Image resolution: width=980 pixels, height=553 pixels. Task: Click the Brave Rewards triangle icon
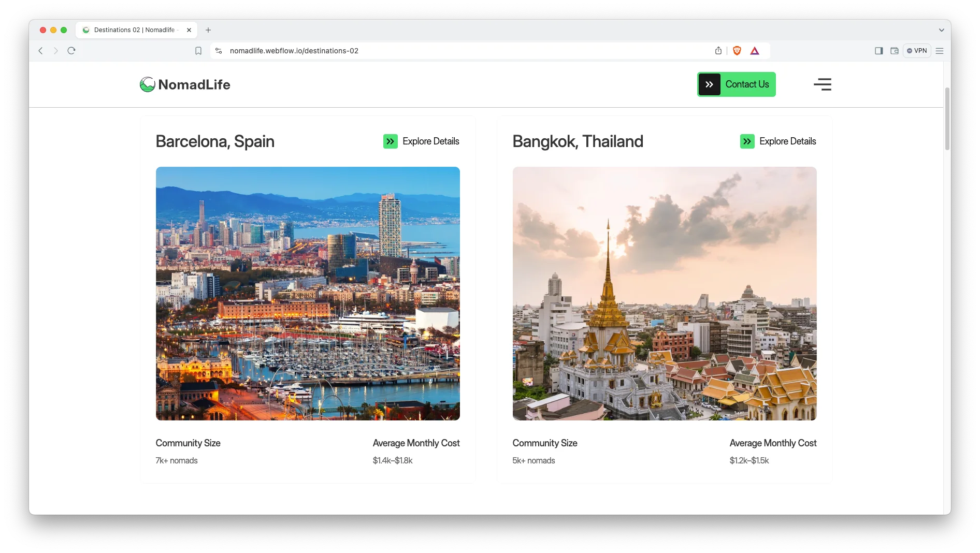click(755, 51)
